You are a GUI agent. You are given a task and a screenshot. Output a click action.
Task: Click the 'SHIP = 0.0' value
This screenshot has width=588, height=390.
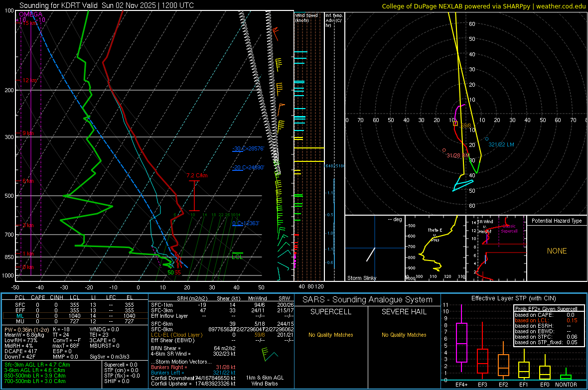(x=117, y=381)
